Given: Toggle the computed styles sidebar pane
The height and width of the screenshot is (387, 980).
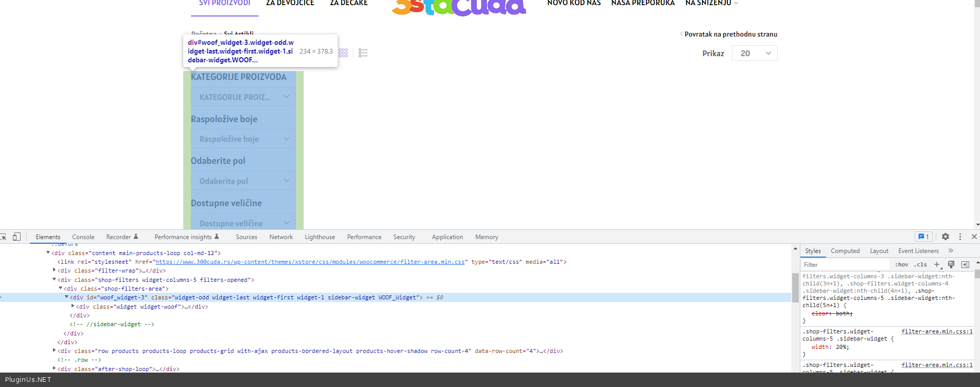Looking at the screenshot, I should (x=965, y=264).
